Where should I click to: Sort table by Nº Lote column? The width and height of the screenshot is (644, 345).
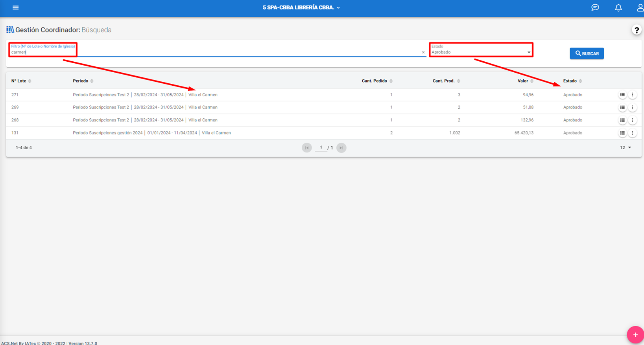coord(21,81)
